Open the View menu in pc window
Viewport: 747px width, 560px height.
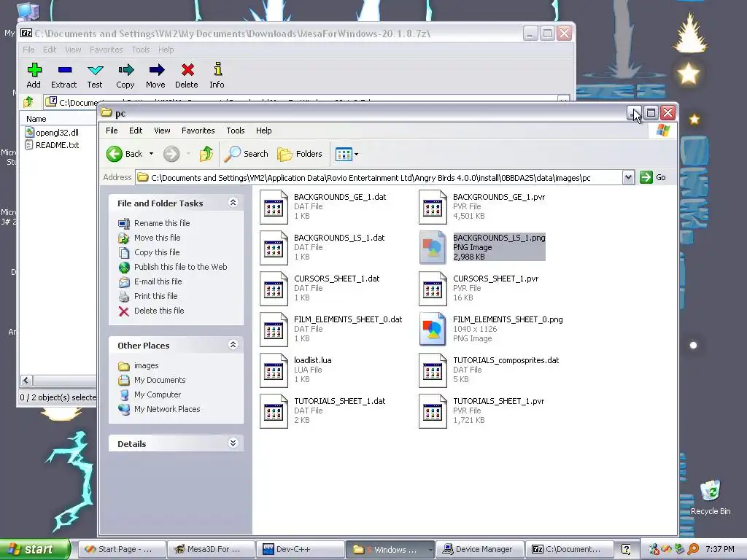pyautogui.click(x=162, y=131)
